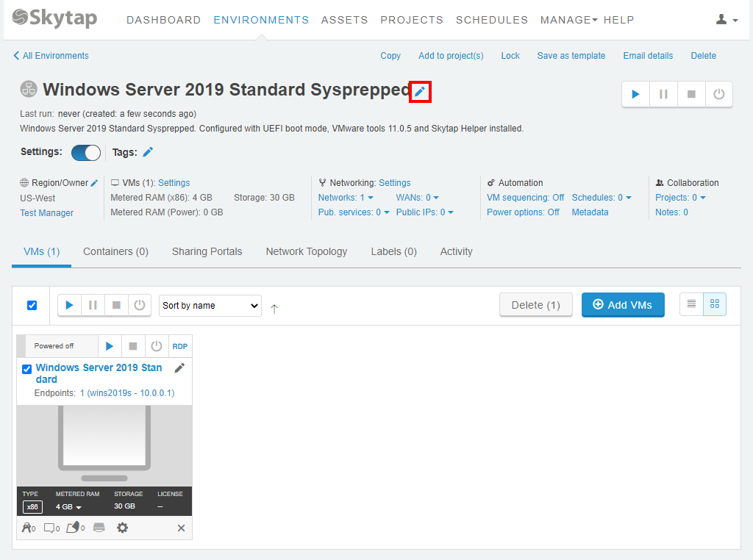Open the 4 GB metered RAM dropdown
Image resolution: width=753 pixels, height=560 pixels.
point(68,507)
